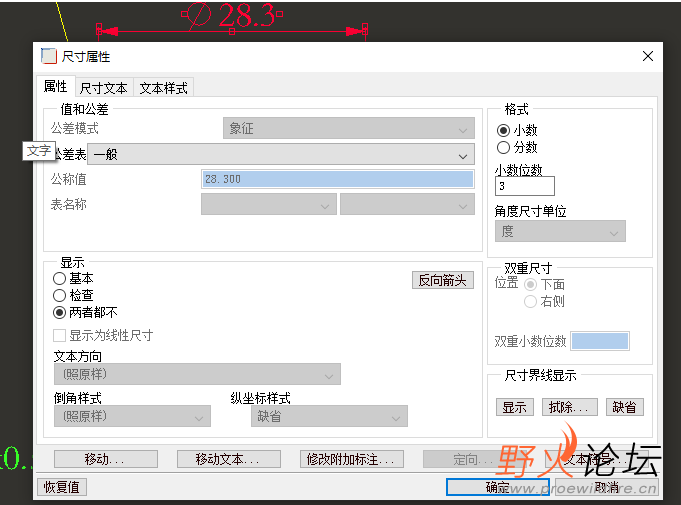This screenshot has height=505, width=681.
Task: Click the 定向... button
Action: pyautogui.click(x=473, y=459)
